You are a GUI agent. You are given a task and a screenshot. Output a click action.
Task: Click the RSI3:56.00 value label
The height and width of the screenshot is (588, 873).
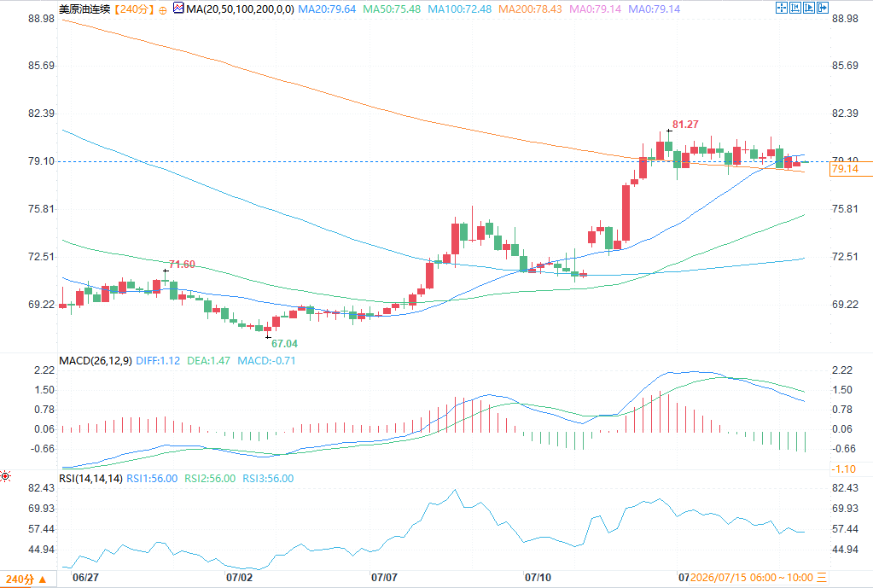(x=268, y=479)
